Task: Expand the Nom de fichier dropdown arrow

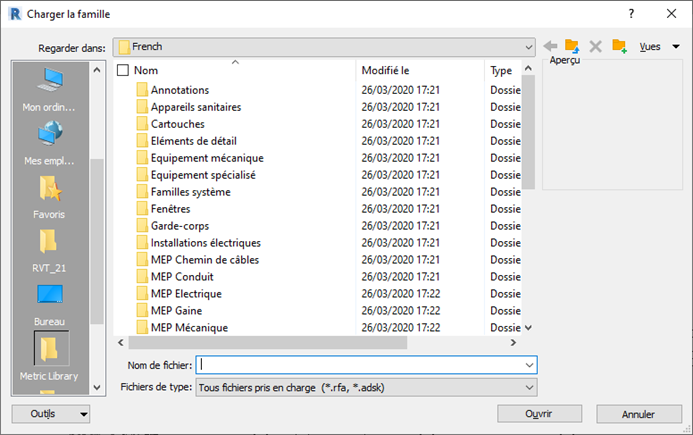Action: click(x=529, y=365)
